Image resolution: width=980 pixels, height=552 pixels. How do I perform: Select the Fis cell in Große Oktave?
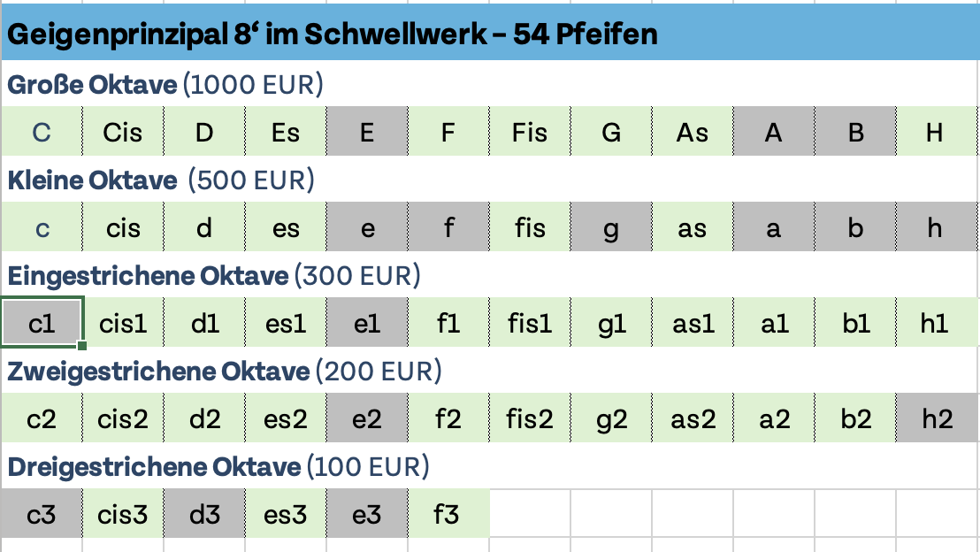click(529, 133)
